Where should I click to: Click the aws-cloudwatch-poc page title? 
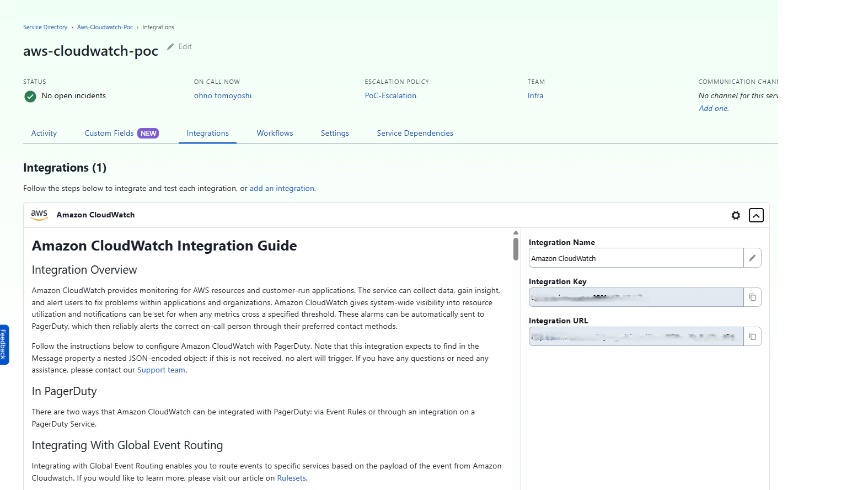click(90, 51)
